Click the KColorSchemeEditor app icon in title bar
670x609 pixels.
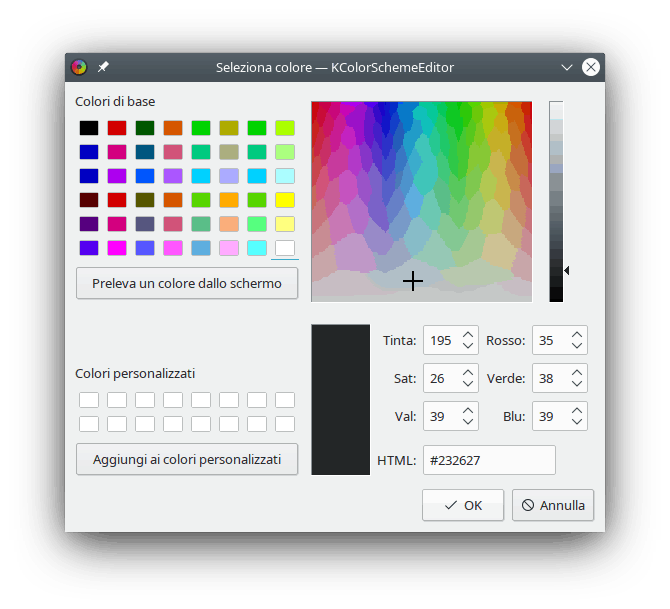point(79,67)
